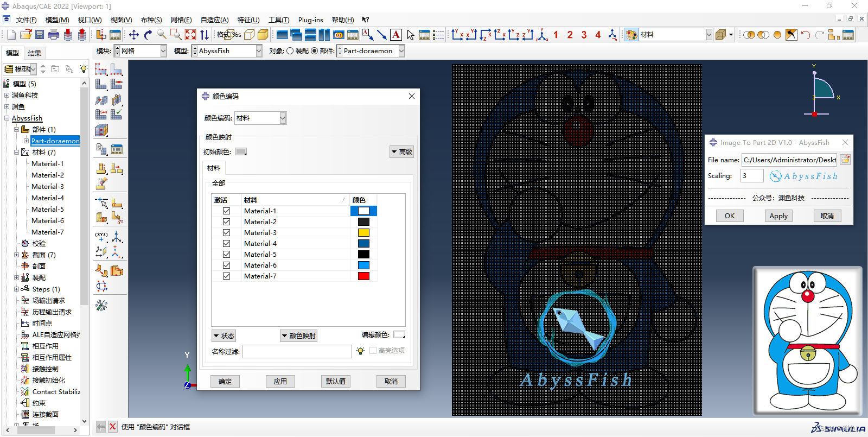Select custom view number 3

[584, 35]
